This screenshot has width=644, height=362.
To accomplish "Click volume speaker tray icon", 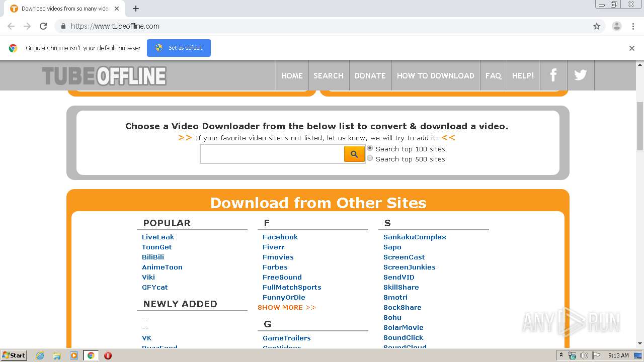I will pyautogui.click(x=584, y=355).
